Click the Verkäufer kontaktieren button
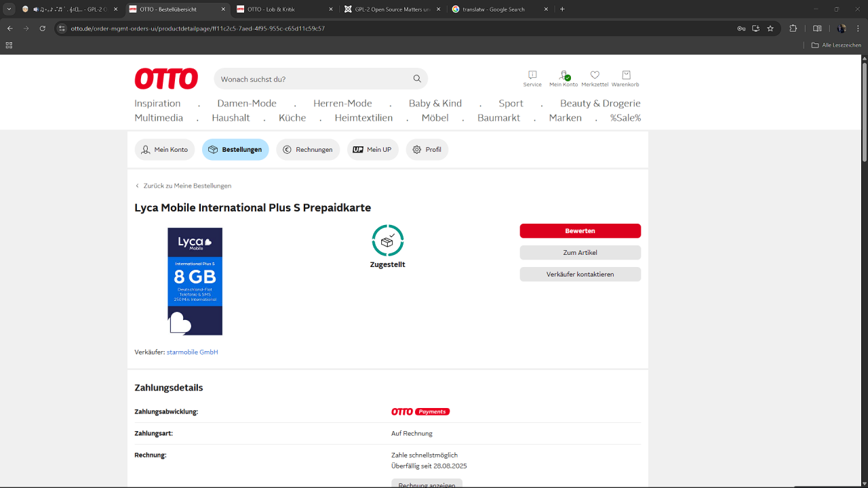The image size is (868, 488). pos(580,274)
